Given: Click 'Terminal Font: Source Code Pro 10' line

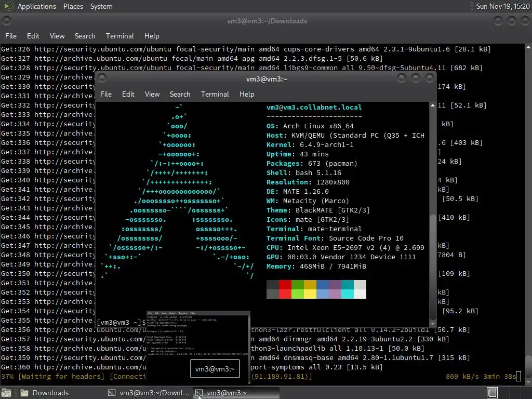Looking at the screenshot, I should [335, 238].
